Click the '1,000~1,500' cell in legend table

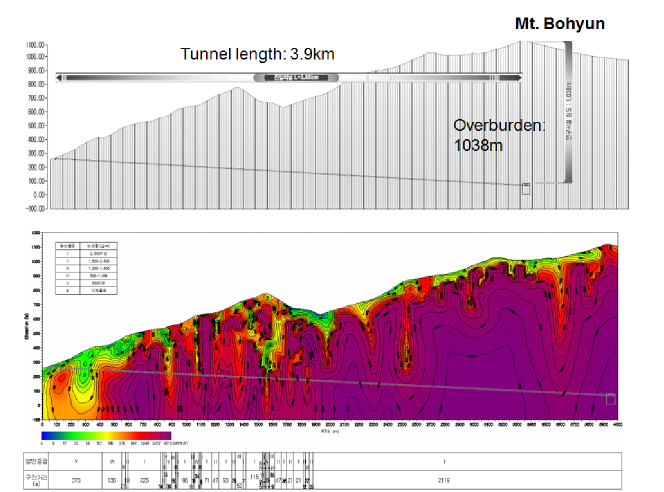[x=99, y=268]
